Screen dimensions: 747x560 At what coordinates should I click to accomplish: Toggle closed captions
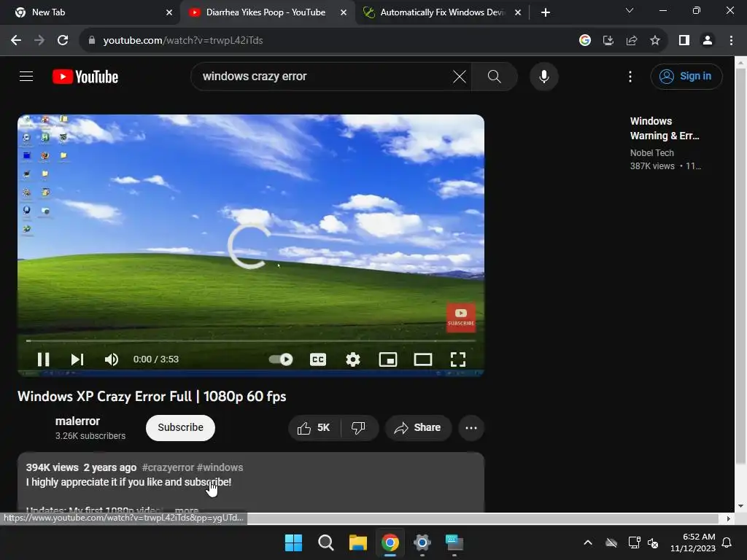click(x=318, y=359)
